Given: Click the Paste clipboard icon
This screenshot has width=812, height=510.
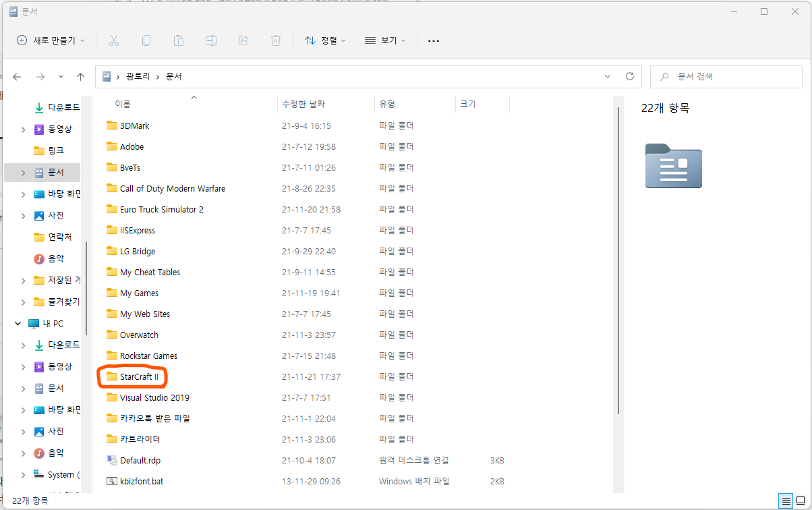Looking at the screenshot, I should 179,40.
